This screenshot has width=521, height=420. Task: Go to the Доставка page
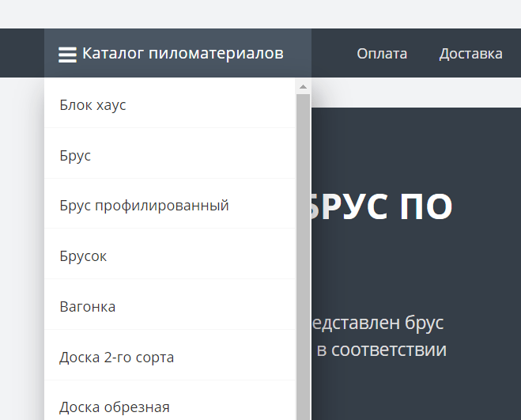pos(470,54)
